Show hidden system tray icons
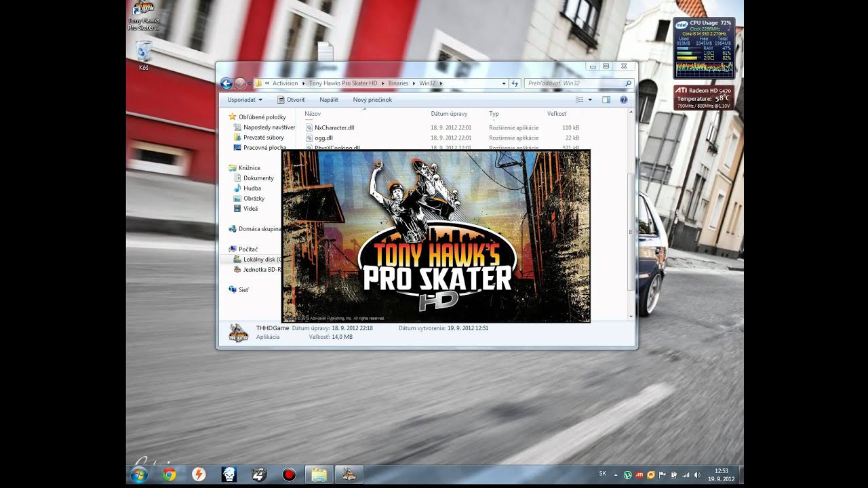 tap(616, 474)
